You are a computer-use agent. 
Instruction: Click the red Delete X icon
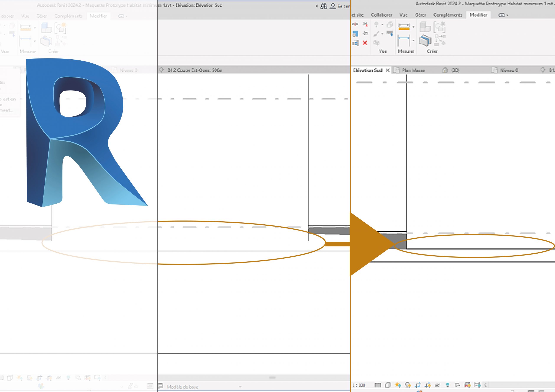click(365, 43)
